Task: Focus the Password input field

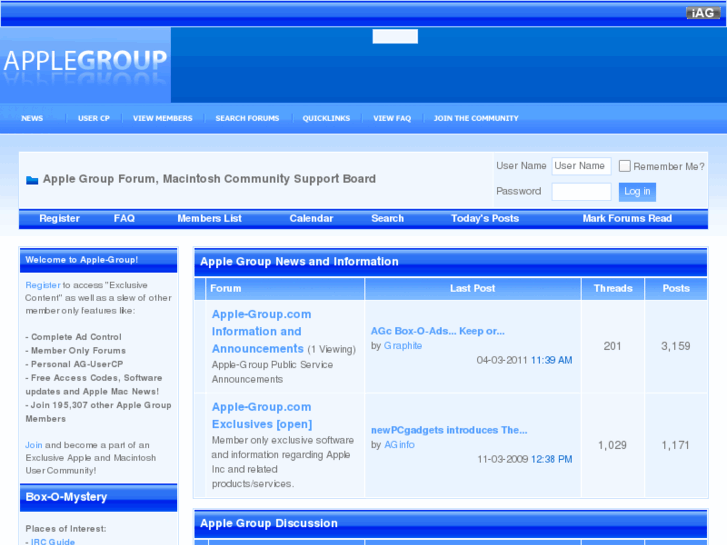Action: pos(581,192)
